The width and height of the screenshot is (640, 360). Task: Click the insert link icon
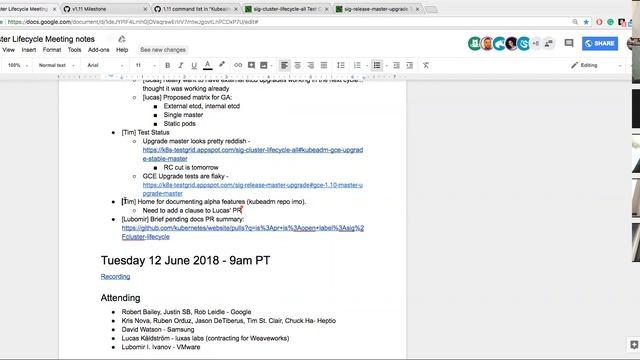click(x=238, y=65)
